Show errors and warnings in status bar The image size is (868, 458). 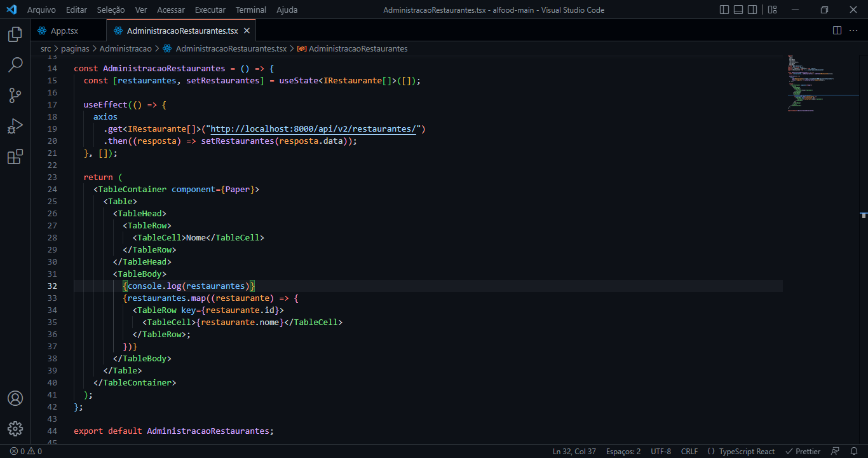26,452
